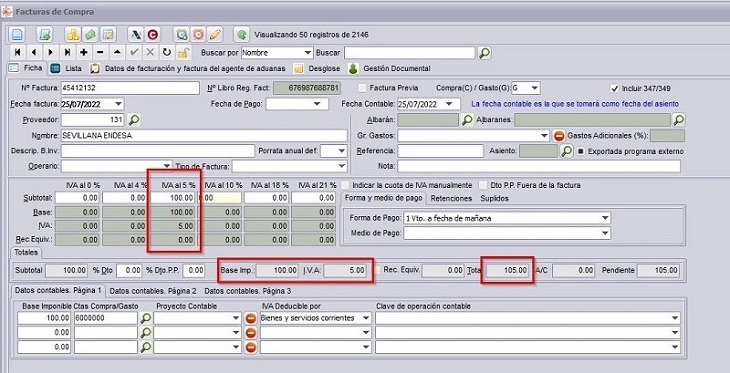Expand the Tipo de Factura dropdown
This screenshot has height=373, width=730.
[342, 166]
